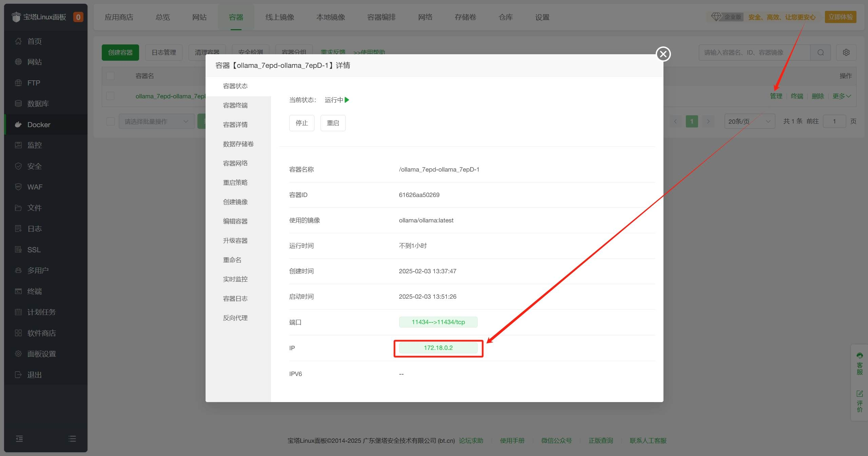The width and height of the screenshot is (868, 456).
Task: Click the notification badge showing 0
Action: (x=78, y=17)
